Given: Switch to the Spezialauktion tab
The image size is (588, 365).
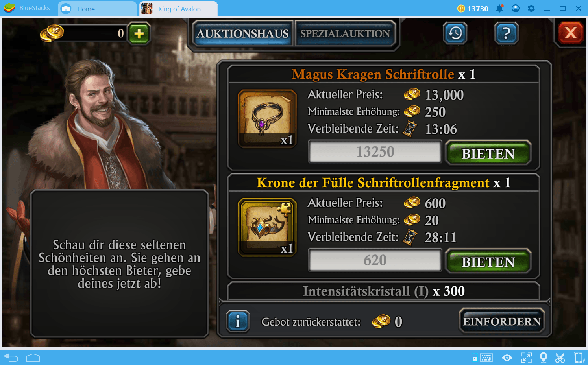Looking at the screenshot, I should 345,34.
